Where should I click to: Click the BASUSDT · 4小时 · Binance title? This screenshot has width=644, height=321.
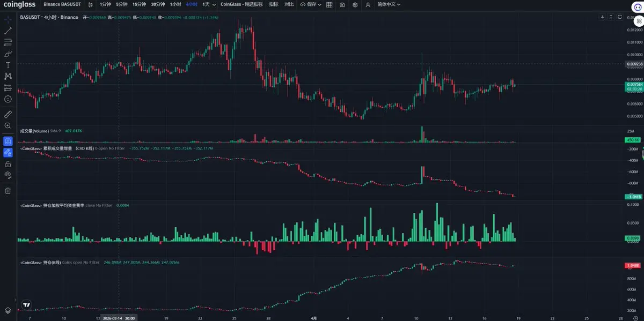[x=49, y=17]
